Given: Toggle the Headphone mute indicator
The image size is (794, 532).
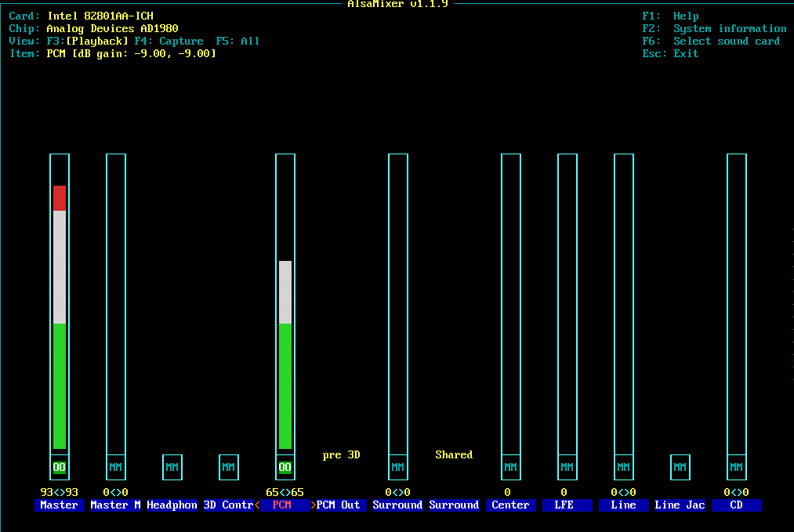Looking at the screenshot, I should point(172,468).
